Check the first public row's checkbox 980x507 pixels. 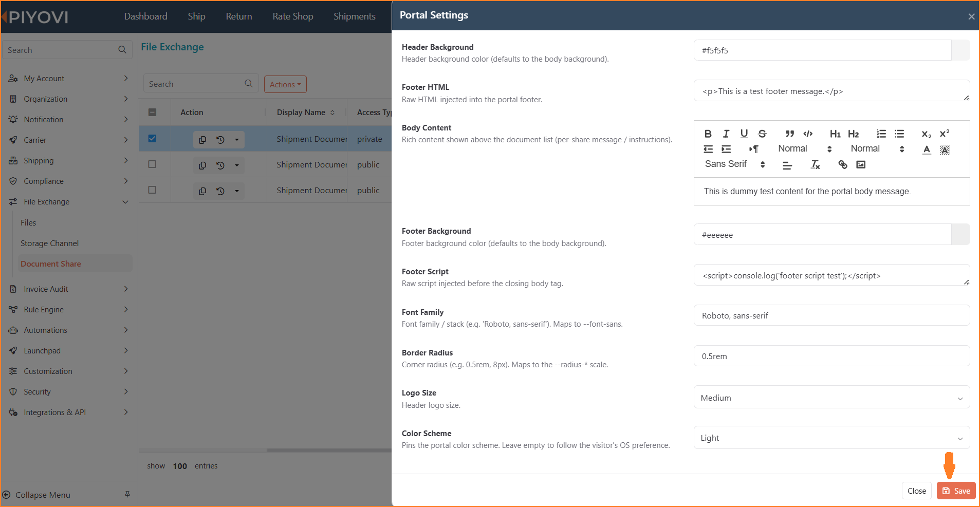(152, 164)
